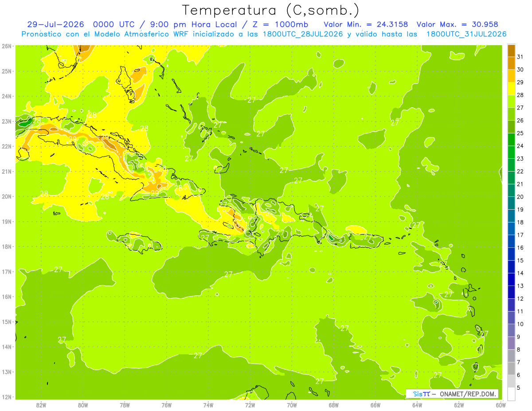Image resolution: width=532 pixels, height=411 pixels.
Task: Click the 66W longitude label
Action: (375, 405)
